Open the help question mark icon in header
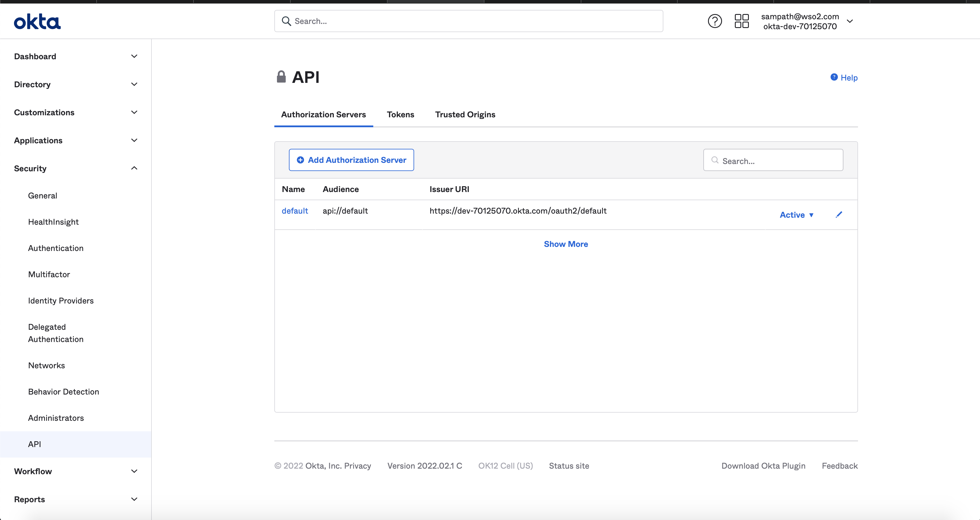Viewport: 980px width, 520px height. (715, 21)
